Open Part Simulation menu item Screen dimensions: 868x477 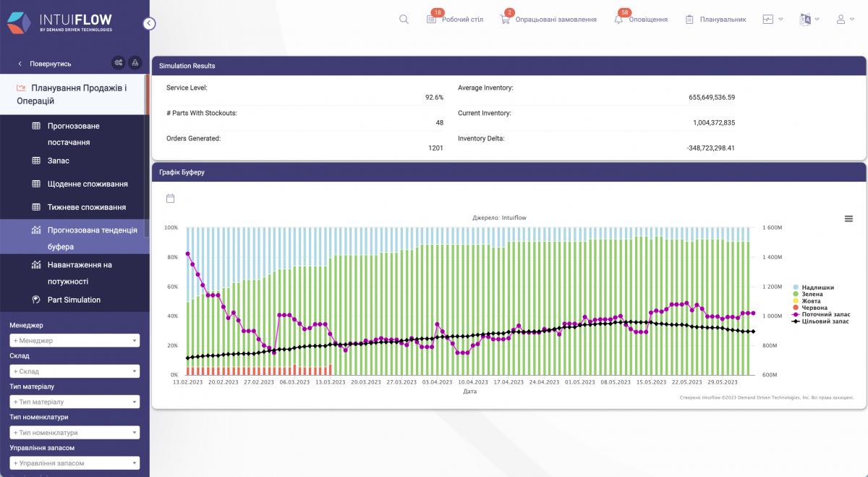pos(74,300)
